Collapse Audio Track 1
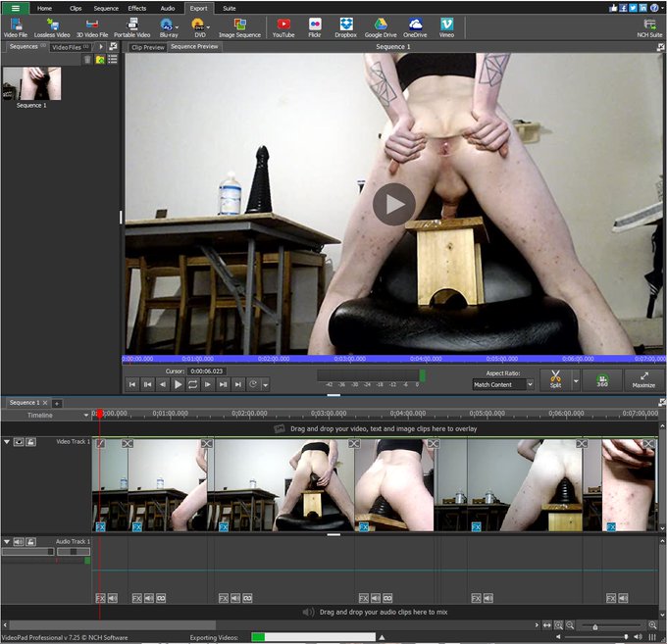Image resolution: width=667 pixels, height=644 pixels. pyautogui.click(x=7, y=542)
